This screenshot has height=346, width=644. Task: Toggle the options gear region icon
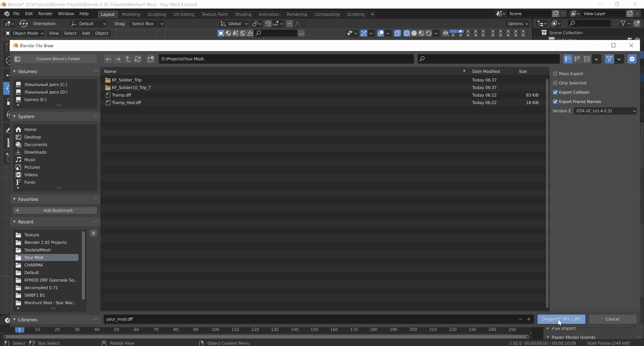[x=632, y=59]
